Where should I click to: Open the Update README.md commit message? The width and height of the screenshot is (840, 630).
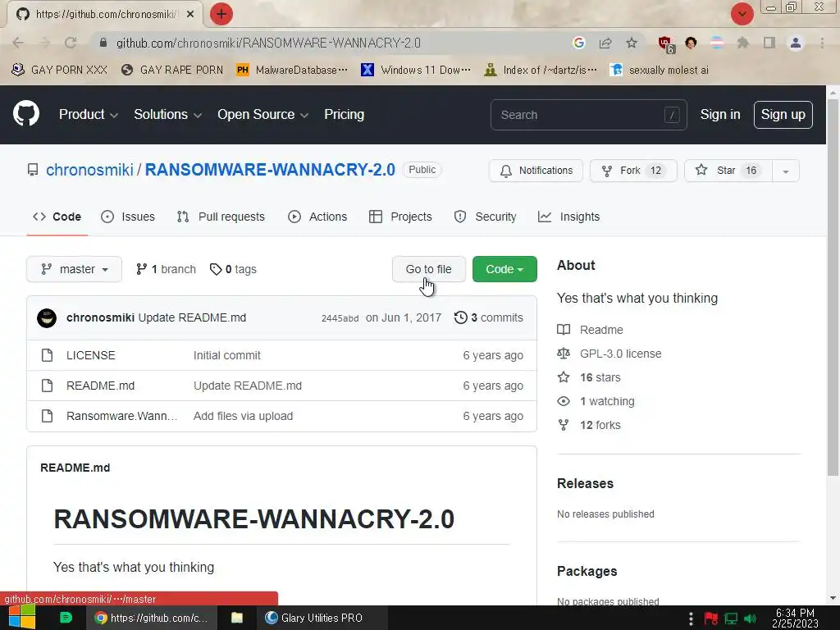click(192, 317)
